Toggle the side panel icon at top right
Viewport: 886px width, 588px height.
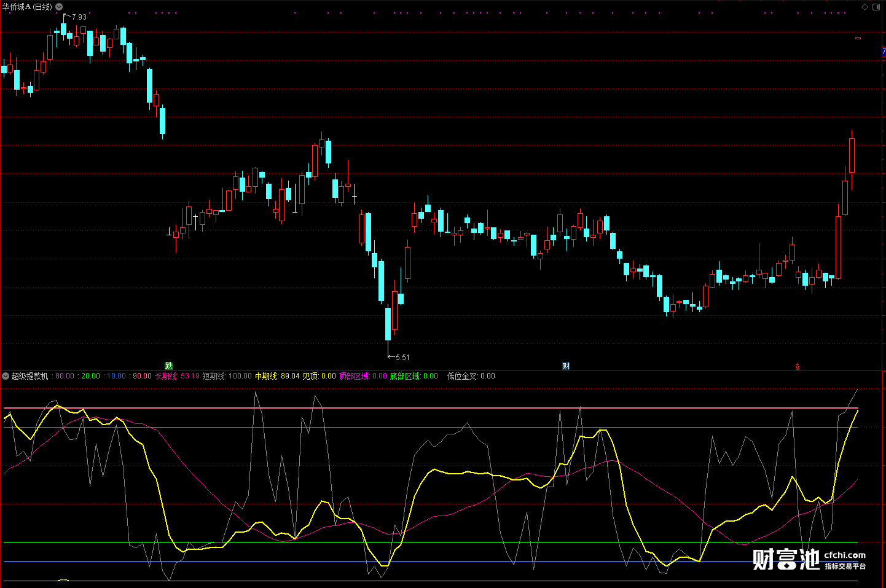pyautogui.click(x=876, y=7)
